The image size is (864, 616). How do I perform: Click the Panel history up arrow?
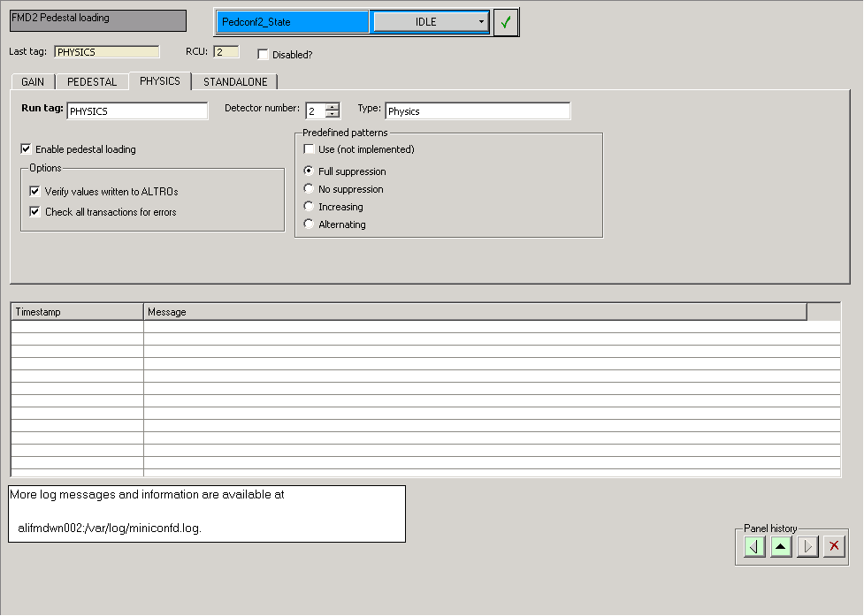coord(781,547)
